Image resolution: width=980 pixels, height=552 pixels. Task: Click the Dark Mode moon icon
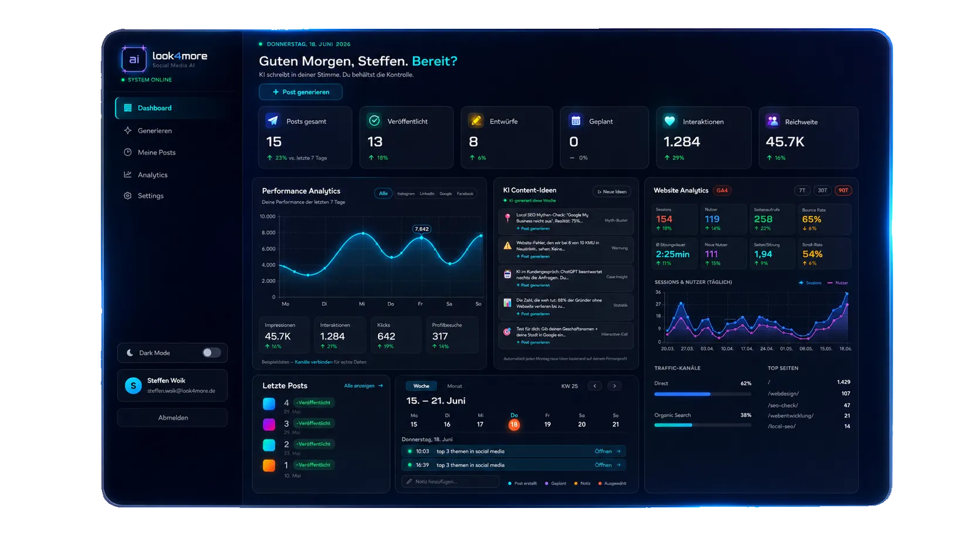(x=130, y=353)
